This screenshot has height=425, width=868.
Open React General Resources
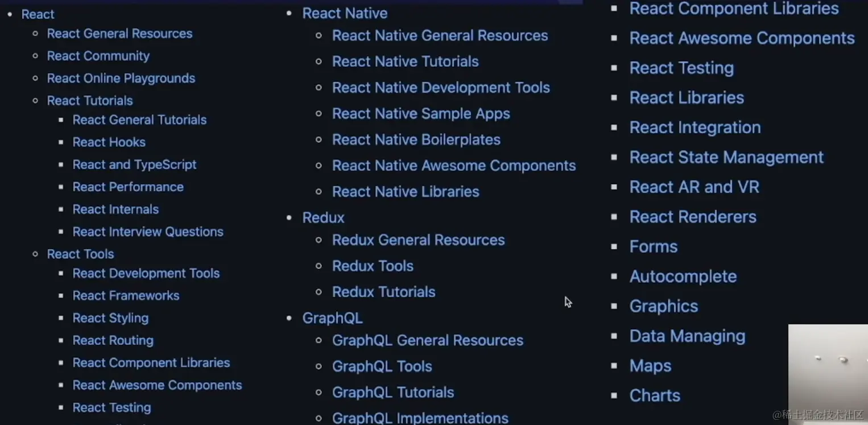119,34
